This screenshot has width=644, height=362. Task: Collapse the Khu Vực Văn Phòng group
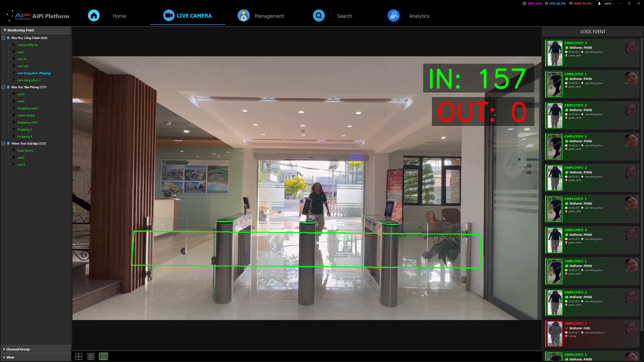coord(4,87)
